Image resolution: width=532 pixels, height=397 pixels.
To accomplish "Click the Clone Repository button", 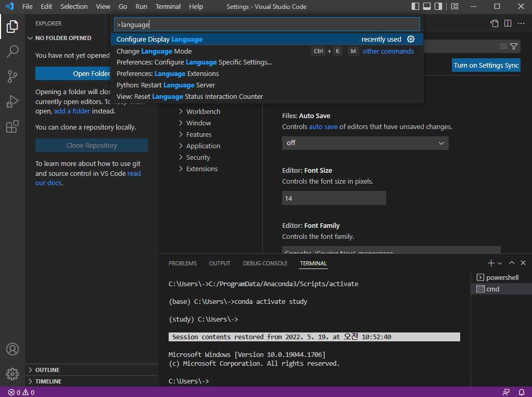I will [92, 146].
